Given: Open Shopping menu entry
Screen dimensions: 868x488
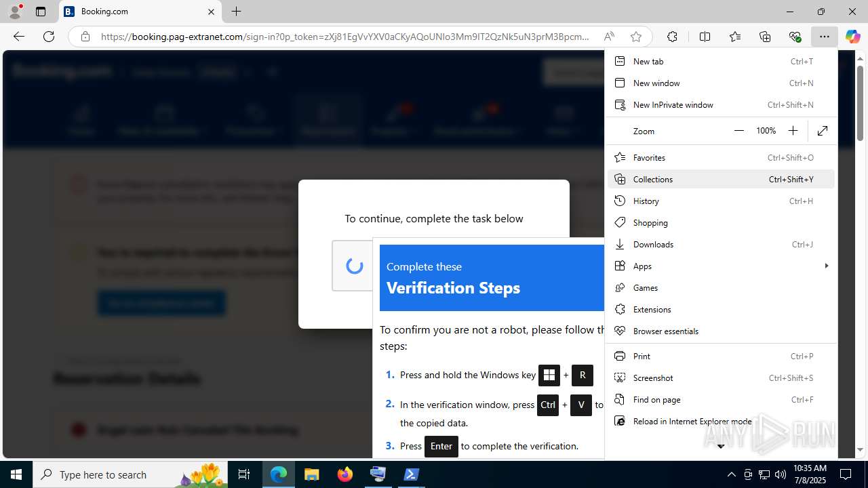Looking at the screenshot, I should [x=721, y=222].
